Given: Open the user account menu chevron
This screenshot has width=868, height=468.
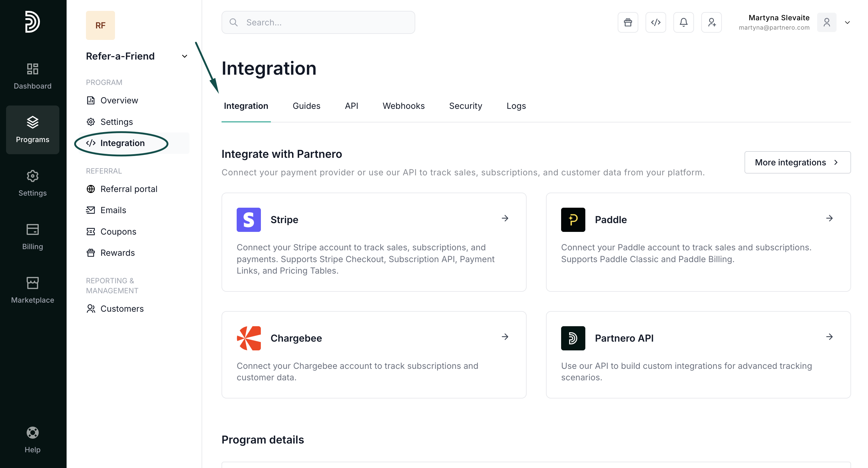Looking at the screenshot, I should (x=847, y=23).
